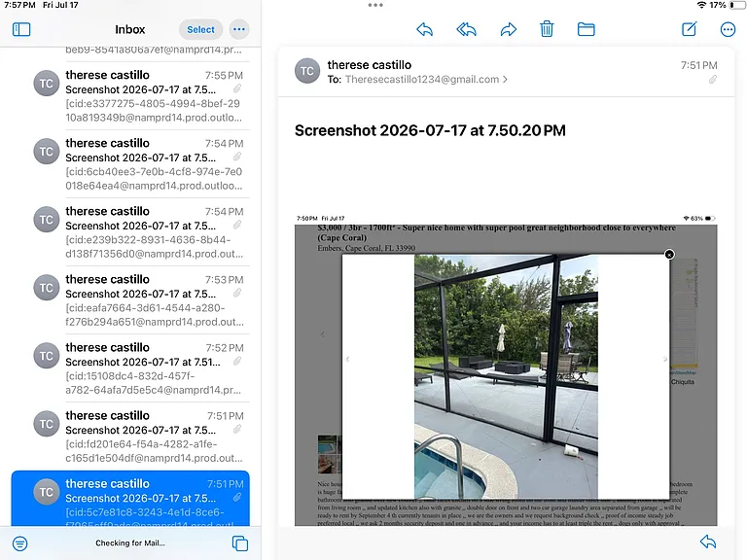Image resolution: width=747 pixels, height=560 pixels.
Task: Open the multitasking three-dots at the top
Action: point(375,5)
